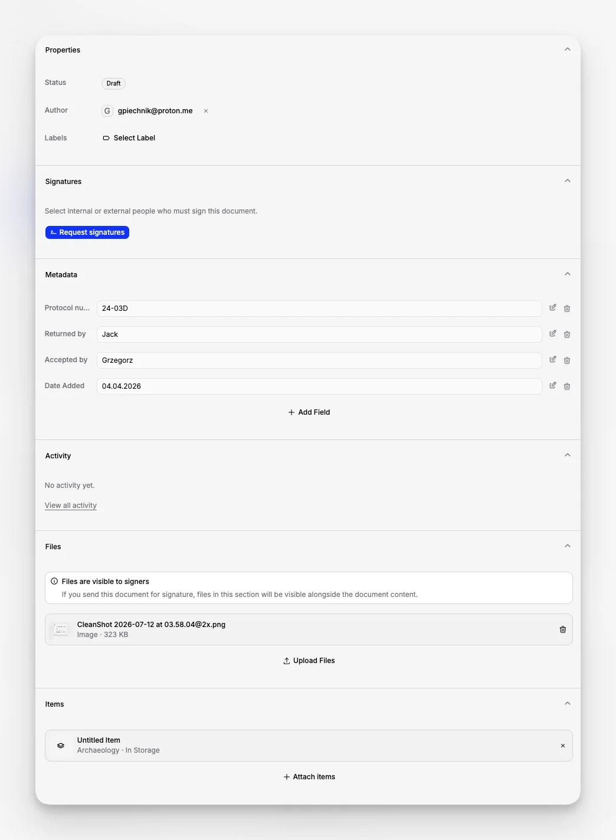Viewport: 616px width, 840px height.
Task: Focus the Date Added input 04.04.2026
Action: [x=319, y=386]
